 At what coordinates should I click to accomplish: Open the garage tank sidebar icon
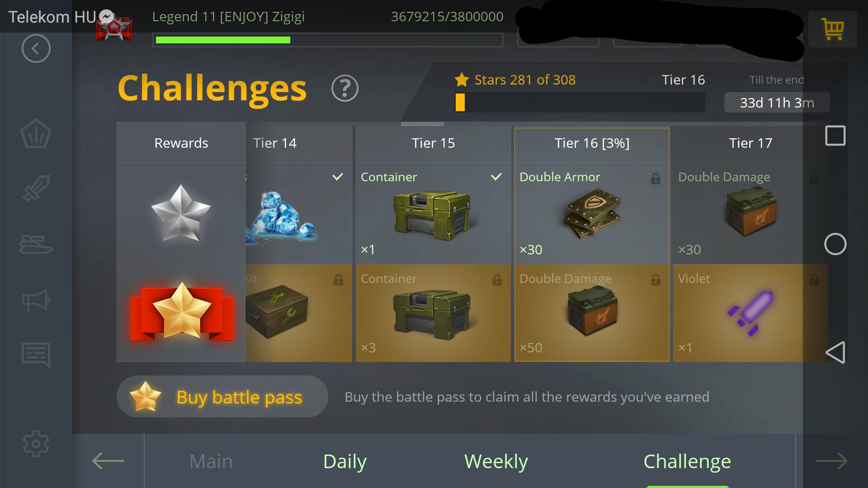[x=36, y=244]
